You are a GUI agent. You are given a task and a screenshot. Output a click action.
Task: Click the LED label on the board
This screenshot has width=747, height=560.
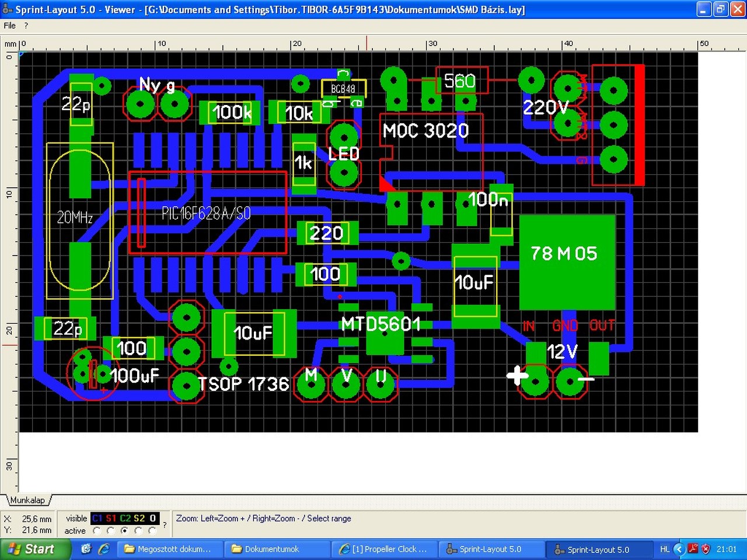(x=344, y=154)
